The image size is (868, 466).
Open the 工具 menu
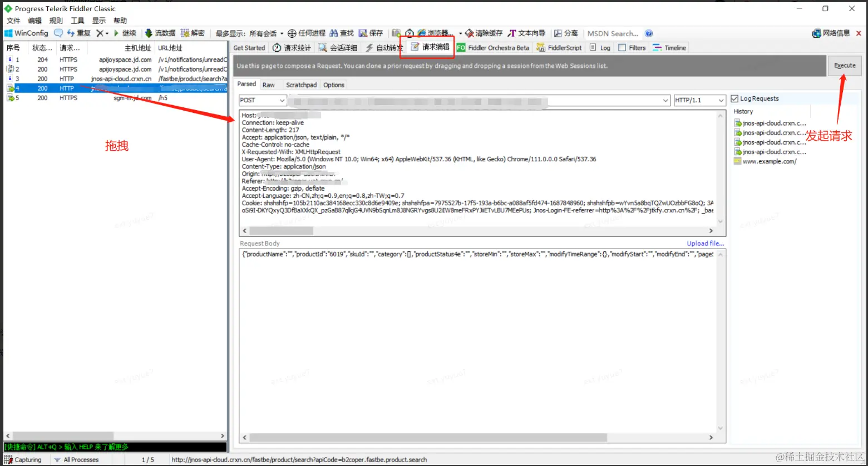78,21
